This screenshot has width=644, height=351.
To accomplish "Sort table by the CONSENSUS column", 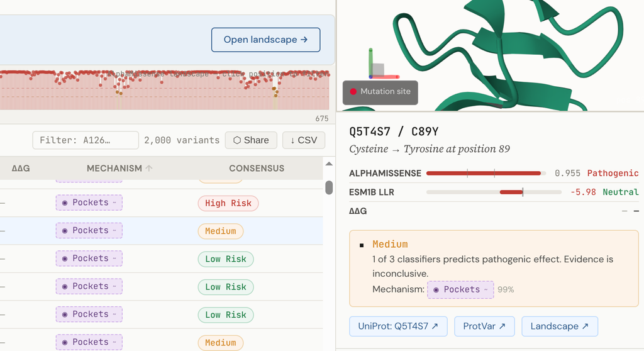I will click(256, 168).
